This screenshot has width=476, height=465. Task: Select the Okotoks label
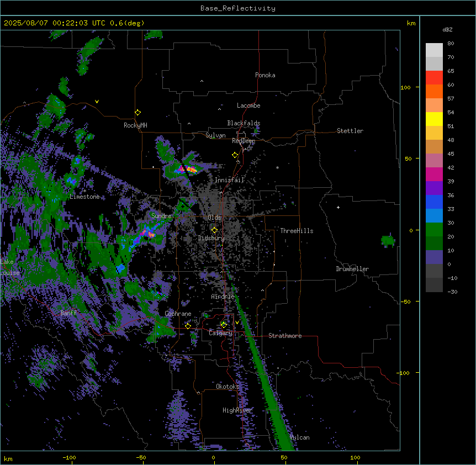228,387
